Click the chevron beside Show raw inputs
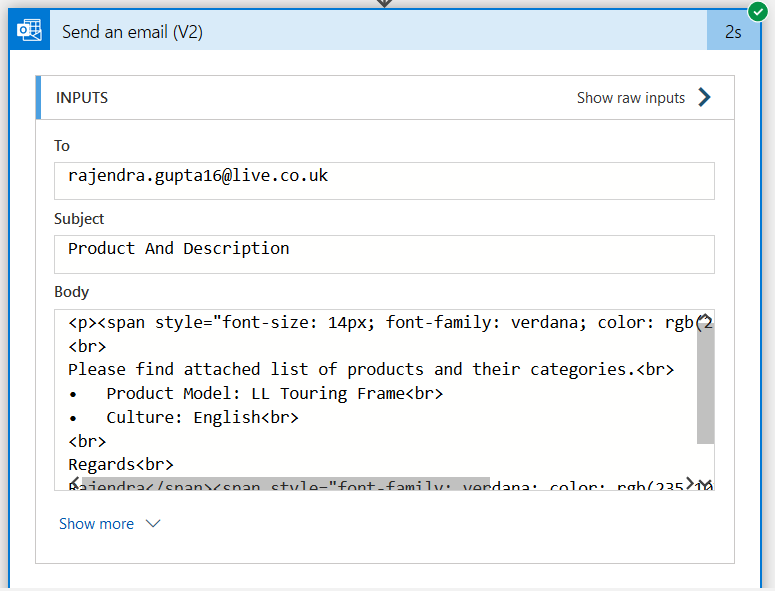 (705, 97)
